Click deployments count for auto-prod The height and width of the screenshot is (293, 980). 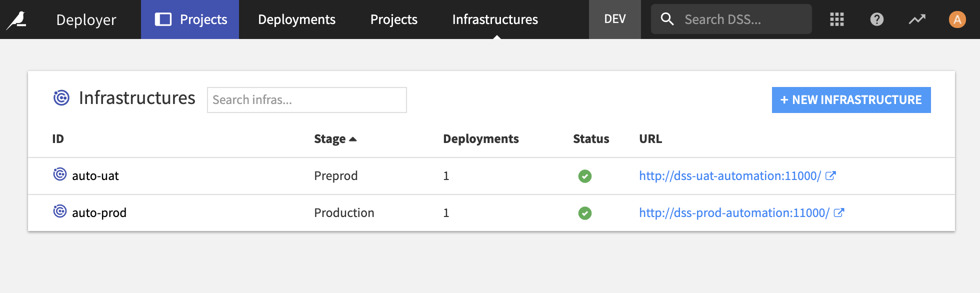pyautogui.click(x=446, y=213)
